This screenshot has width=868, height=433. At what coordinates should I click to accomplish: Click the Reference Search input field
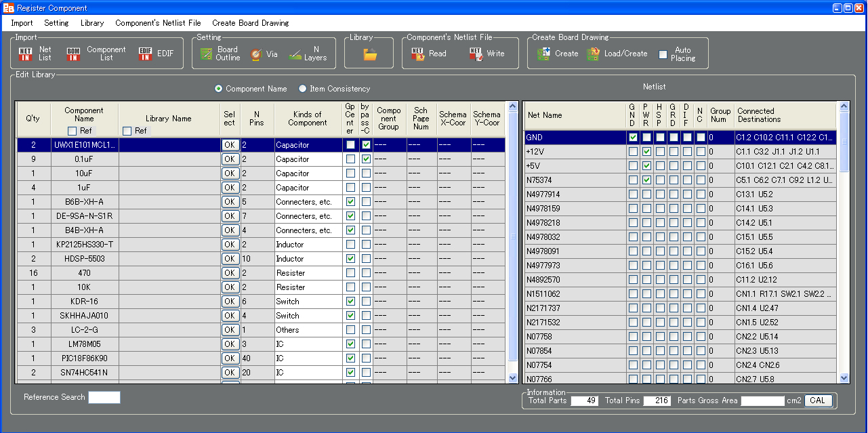(104, 398)
